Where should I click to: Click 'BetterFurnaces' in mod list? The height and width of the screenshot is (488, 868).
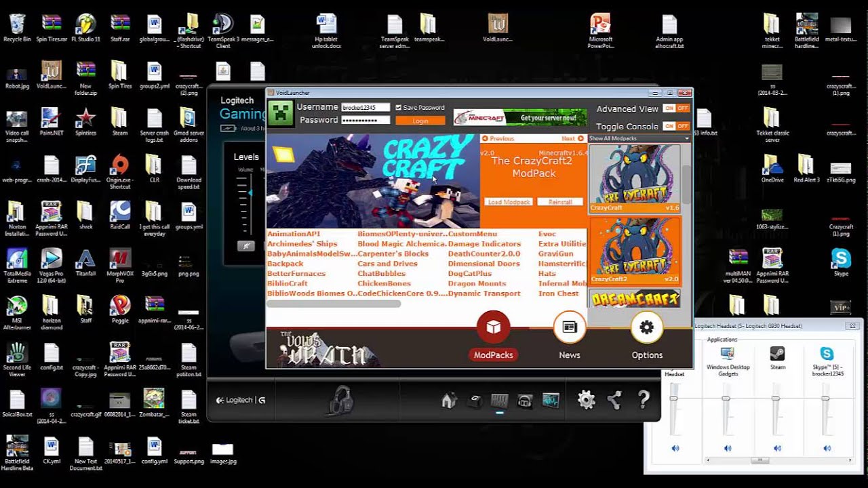(x=296, y=274)
